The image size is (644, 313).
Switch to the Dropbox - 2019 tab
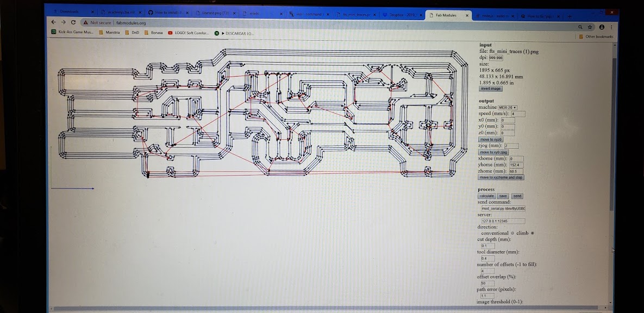click(402, 15)
